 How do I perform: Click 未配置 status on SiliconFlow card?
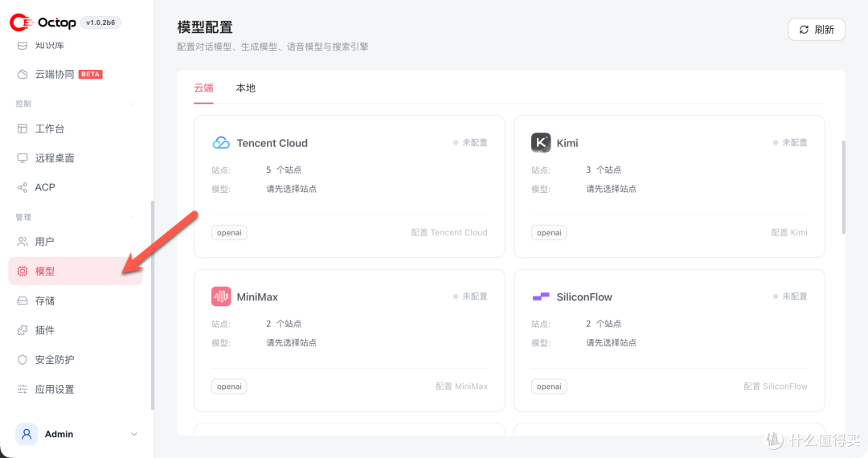coord(790,296)
